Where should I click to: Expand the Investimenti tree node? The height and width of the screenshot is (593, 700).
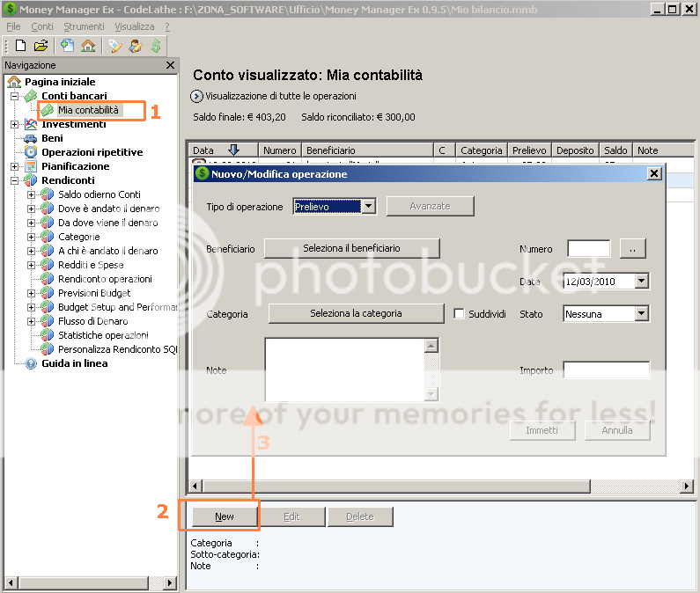[14, 124]
